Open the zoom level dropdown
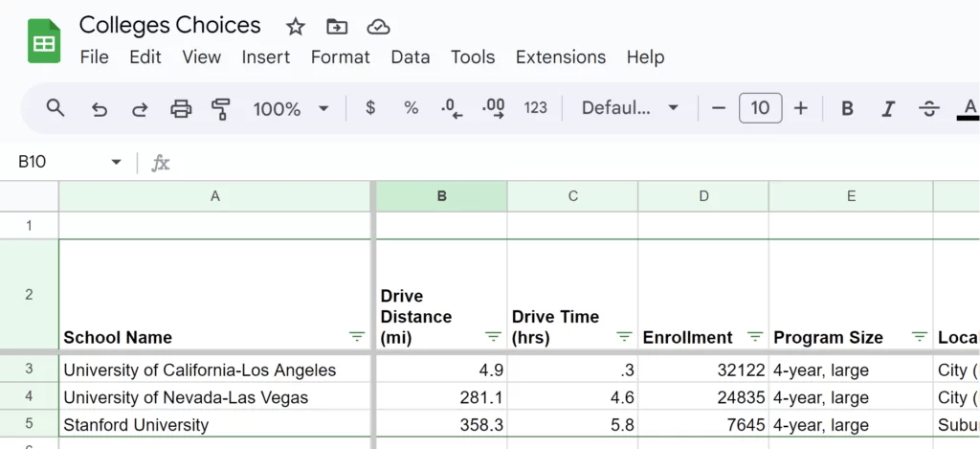The height and width of the screenshot is (449, 980). (290, 108)
